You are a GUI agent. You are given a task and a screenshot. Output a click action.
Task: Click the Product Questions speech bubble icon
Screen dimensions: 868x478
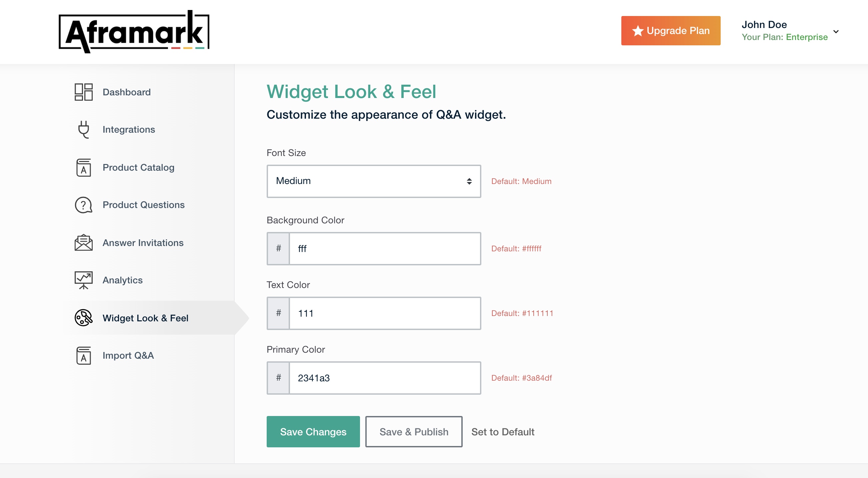[x=83, y=205]
